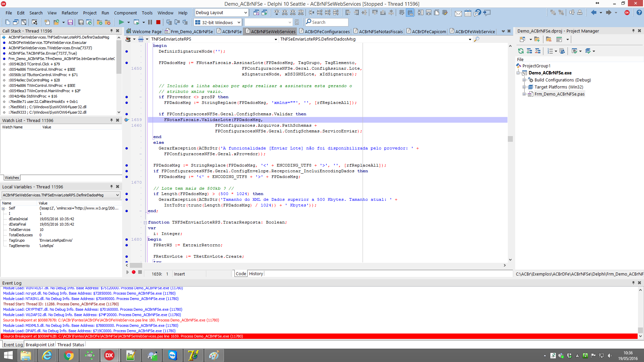Toggle breakpoint on line 1659 gutter
The image size is (644, 362).
(126, 120)
